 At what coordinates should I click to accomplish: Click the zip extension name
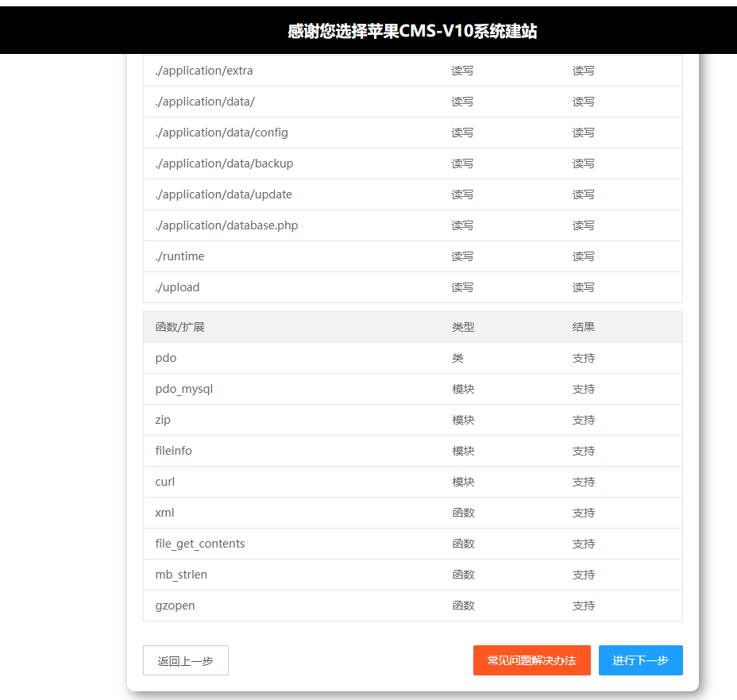(x=163, y=420)
